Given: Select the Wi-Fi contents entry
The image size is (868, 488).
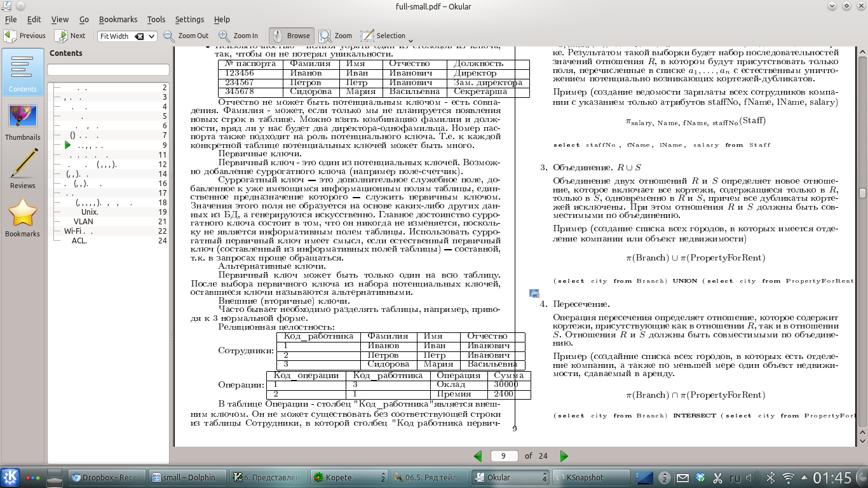Looking at the screenshot, I should [x=108, y=231].
